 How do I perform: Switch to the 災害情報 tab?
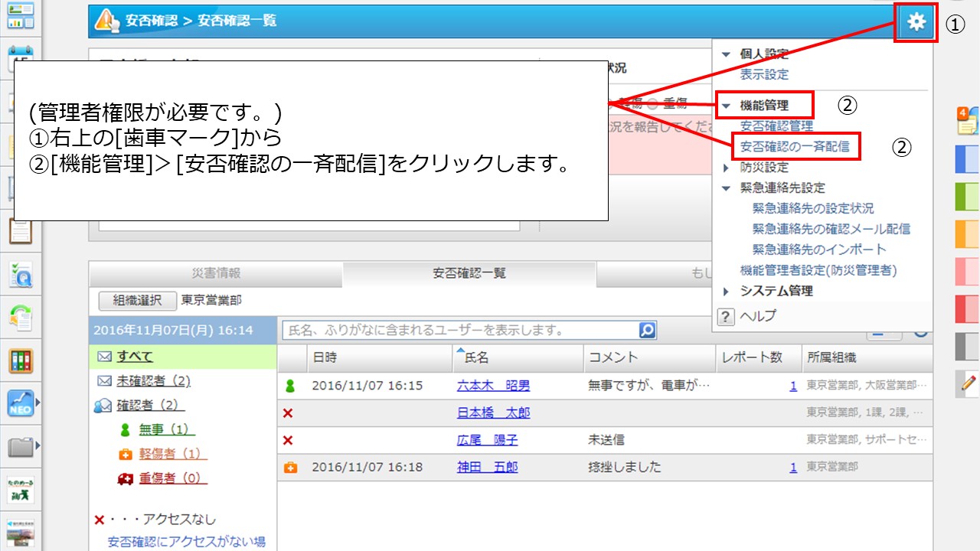click(x=216, y=273)
